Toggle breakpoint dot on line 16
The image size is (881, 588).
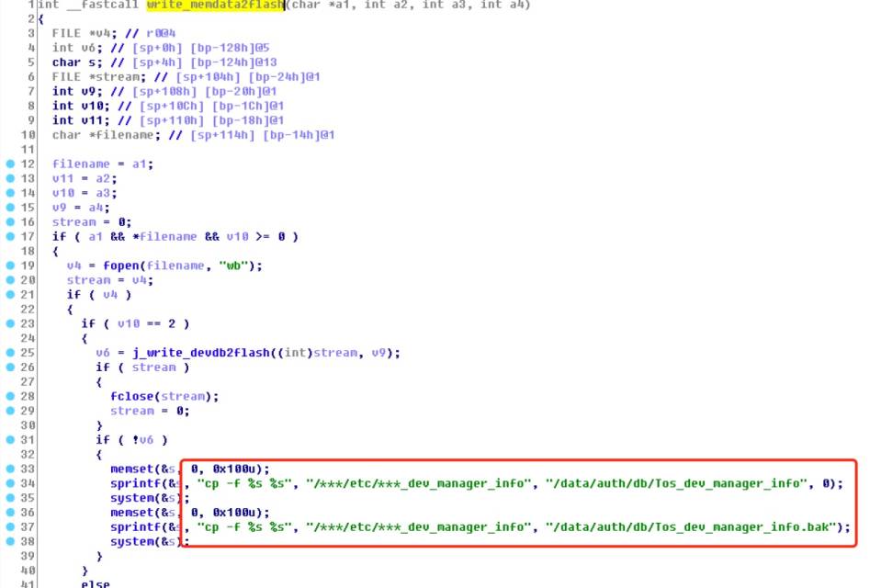pos(10,222)
